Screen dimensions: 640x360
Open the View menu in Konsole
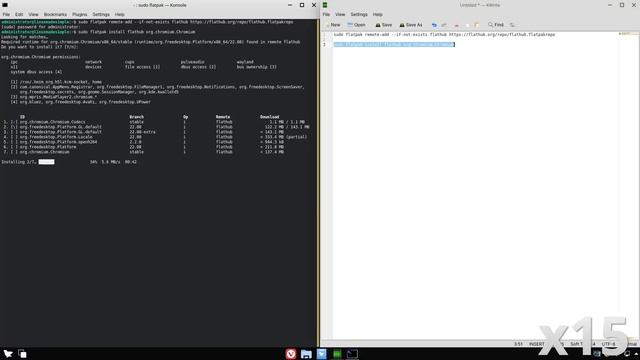coord(33,14)
